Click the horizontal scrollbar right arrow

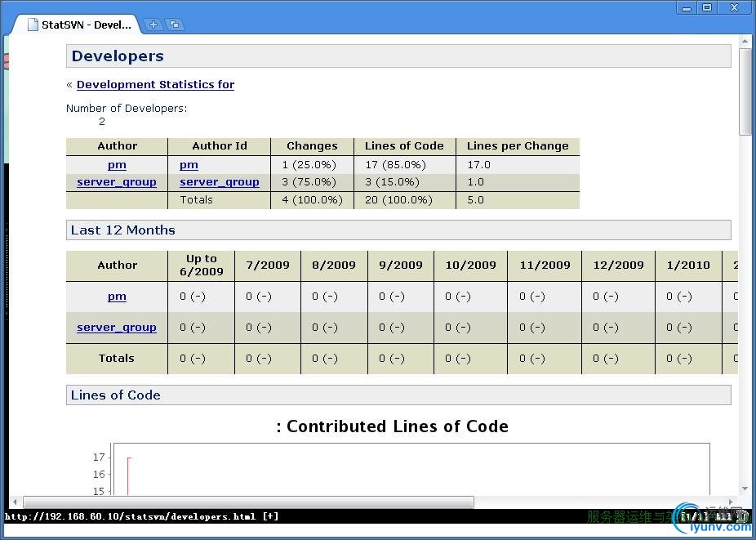click(732, 502)
